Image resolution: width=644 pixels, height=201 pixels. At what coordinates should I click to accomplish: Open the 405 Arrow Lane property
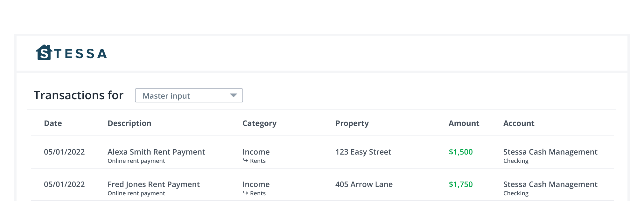[364, 184]
